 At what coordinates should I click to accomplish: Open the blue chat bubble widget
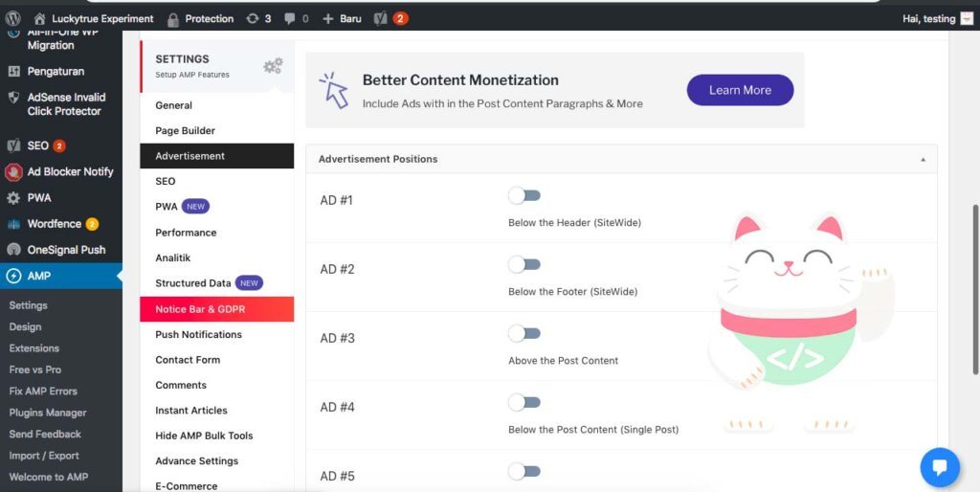pyautogui.click(x=940, y=467)
